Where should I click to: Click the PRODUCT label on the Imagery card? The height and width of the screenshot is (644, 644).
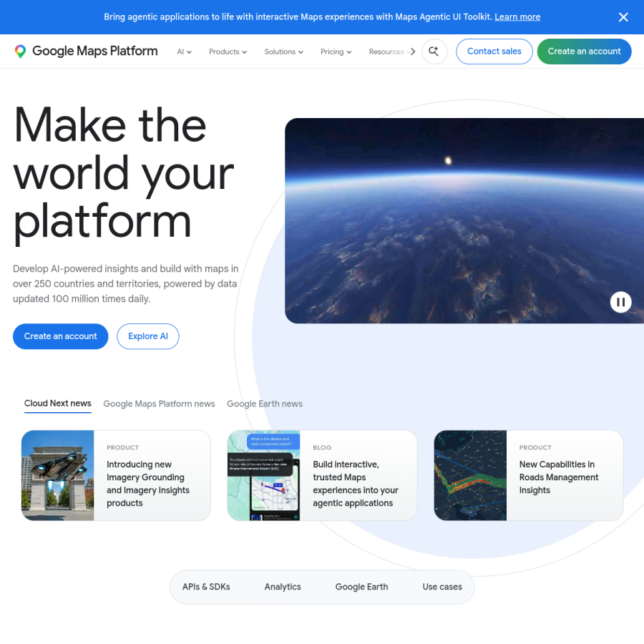(123, 448)
